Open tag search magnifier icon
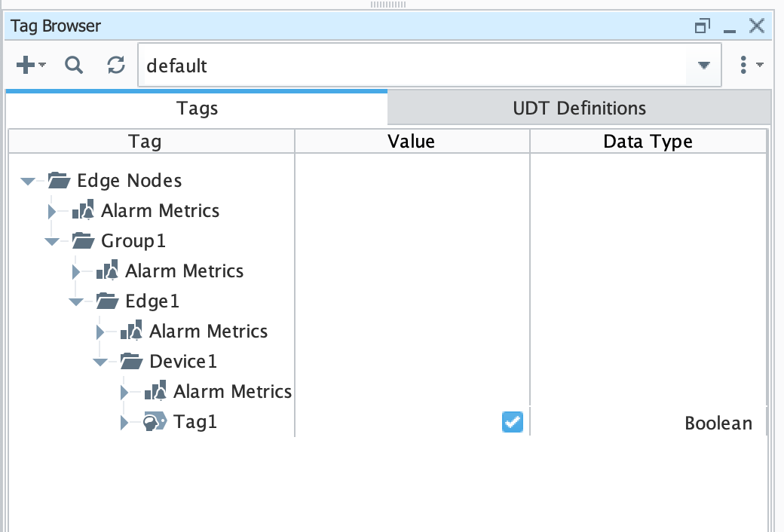This screenshot has height=532, width=784. pos(73,66)
